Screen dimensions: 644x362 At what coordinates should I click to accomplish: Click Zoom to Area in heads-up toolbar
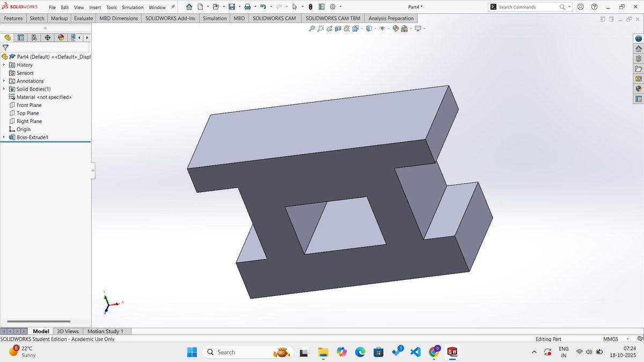coord(320,28)
